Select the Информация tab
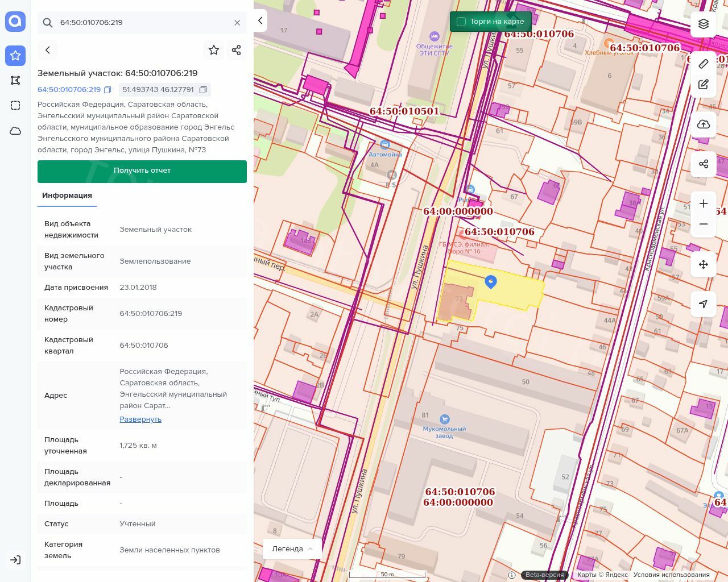The height and width of the screenshot is (582, 728). (67, 196)
